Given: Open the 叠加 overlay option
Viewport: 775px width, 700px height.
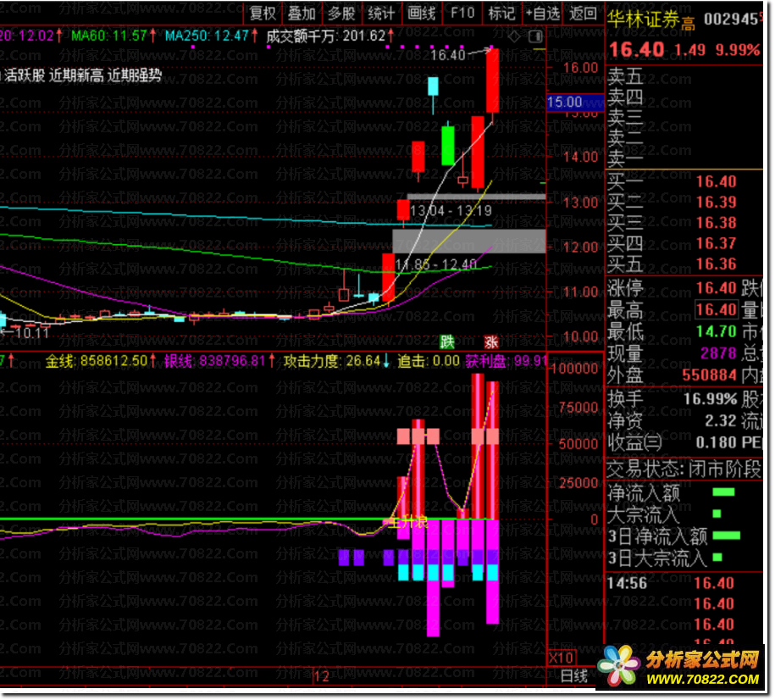Looking at the screenshot, I should click(302, 14).
